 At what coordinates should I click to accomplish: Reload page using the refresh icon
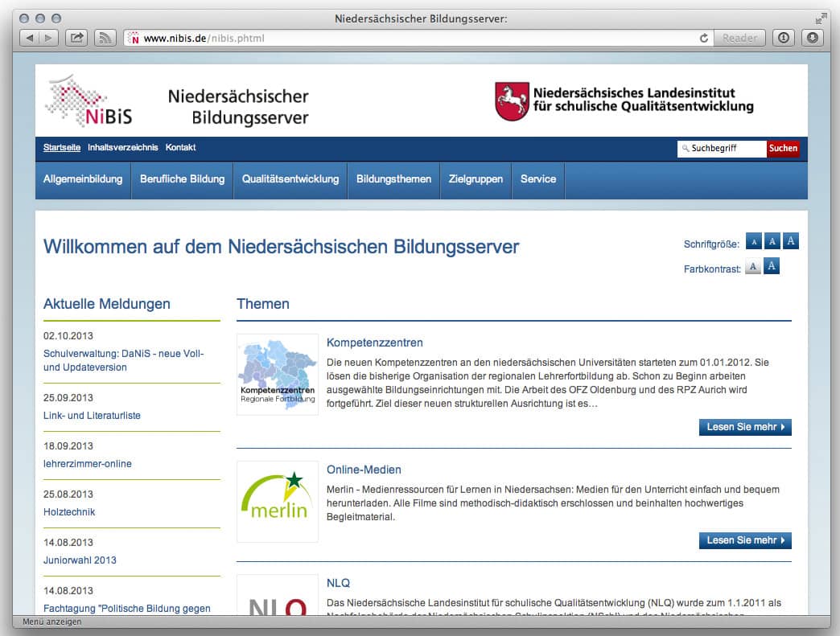(704, 38)
